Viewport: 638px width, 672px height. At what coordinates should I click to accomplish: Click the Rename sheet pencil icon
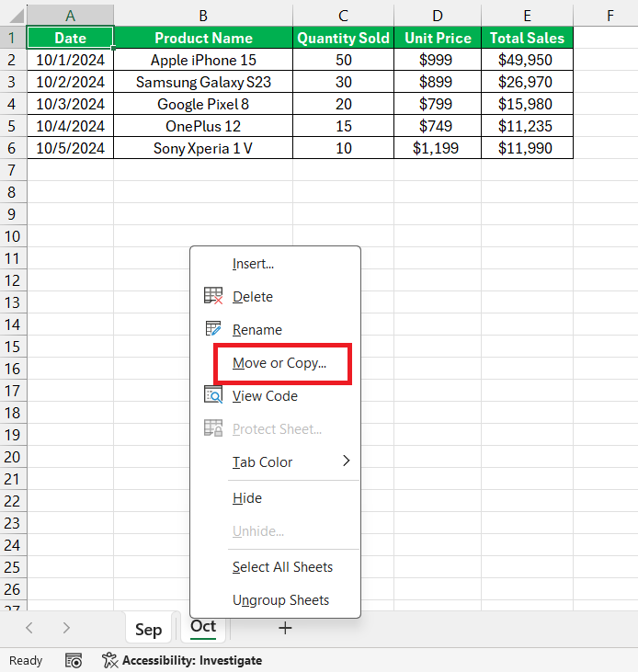click(213, 329)
